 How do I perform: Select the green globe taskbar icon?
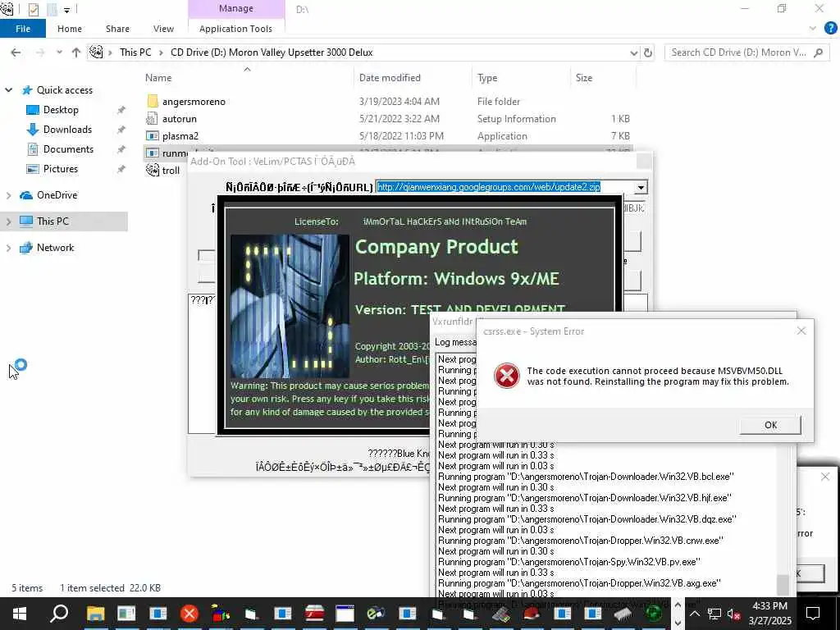tap(654, 613)
